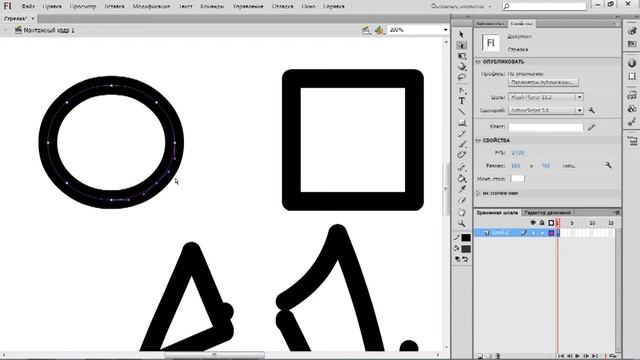Image resolution: width=640 pixels, height=360 pixels.
Task: Toggle visibility of all layers eye icon
Action: click(x=533, y=223)
